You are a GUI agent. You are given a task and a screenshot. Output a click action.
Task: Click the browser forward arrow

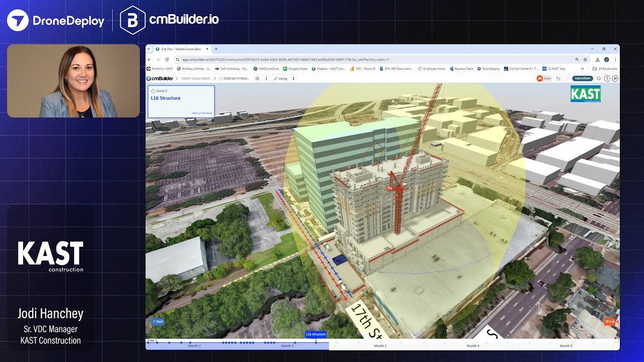(158, 59)
